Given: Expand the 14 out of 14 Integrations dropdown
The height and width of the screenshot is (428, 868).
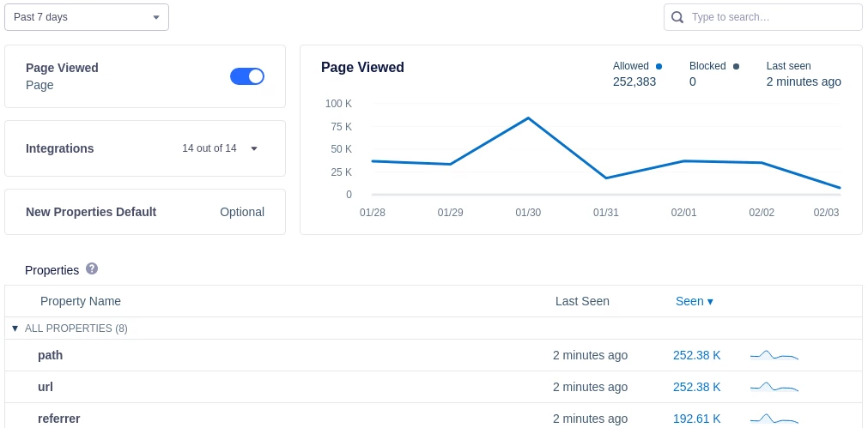Looking at the screenshot, I should click(220, 148).
